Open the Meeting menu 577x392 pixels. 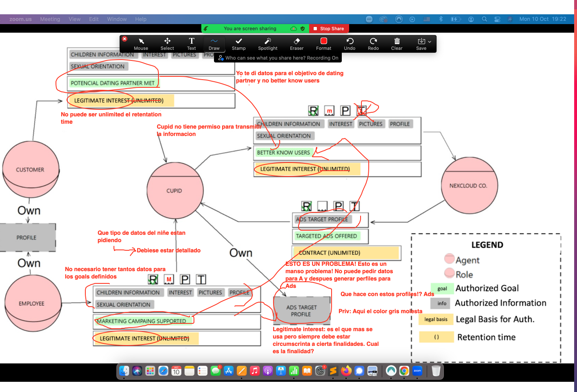[50, 19]
